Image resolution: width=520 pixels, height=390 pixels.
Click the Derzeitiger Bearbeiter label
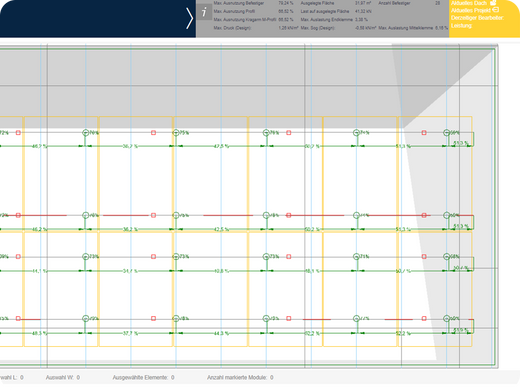point(477,18)
